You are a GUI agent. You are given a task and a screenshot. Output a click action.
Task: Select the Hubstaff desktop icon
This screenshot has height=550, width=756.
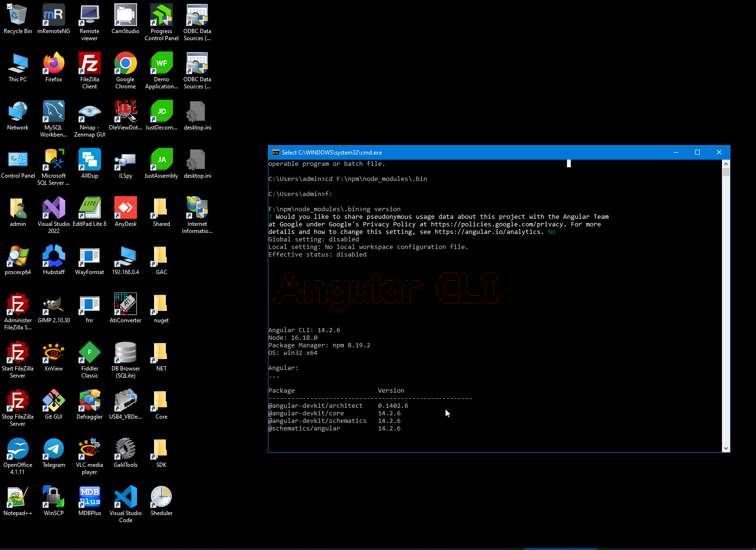click(53, 260)
